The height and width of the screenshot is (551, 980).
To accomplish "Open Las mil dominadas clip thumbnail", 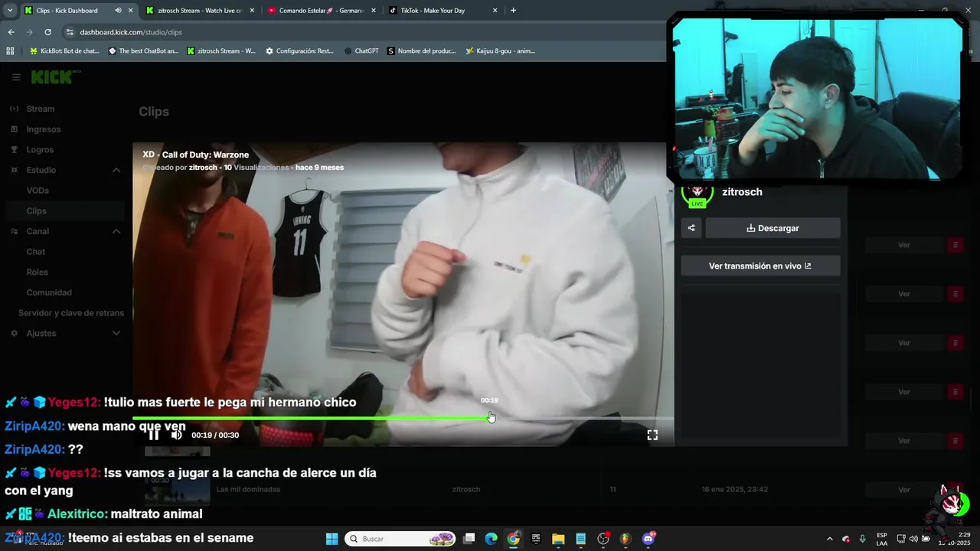I will point(177,490).
